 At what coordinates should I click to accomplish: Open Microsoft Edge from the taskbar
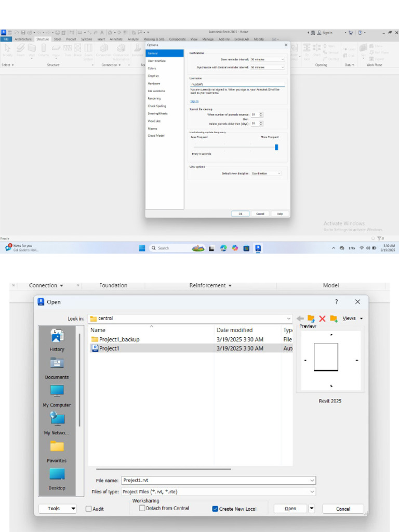[x=223, y=248]
